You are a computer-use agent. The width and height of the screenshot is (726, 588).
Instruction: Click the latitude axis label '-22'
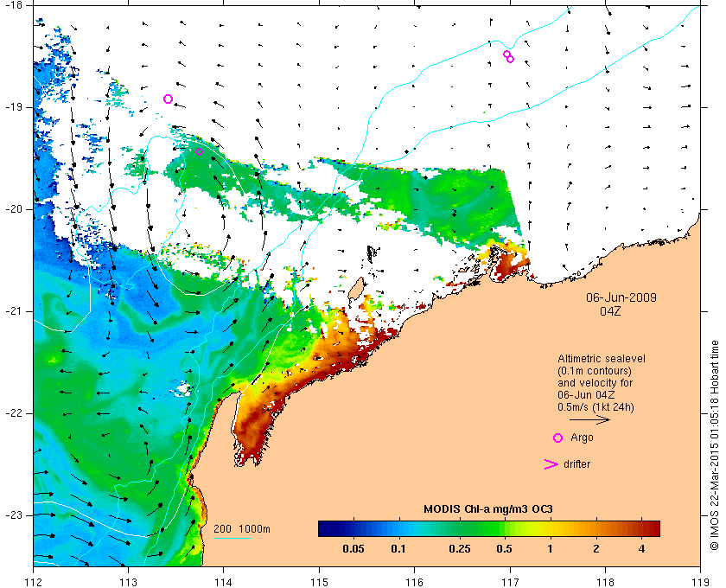[x=12, y=412]
